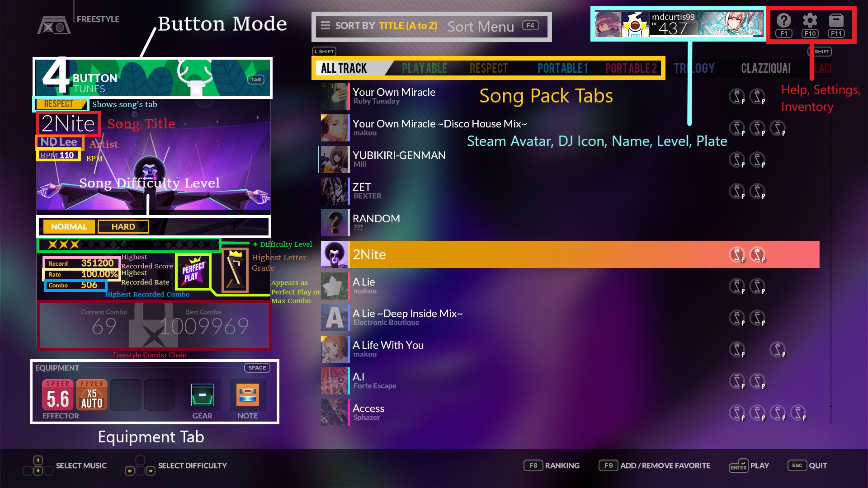
Task: Expand the Equipment panel with the Space button
Action: pos(257,368)
